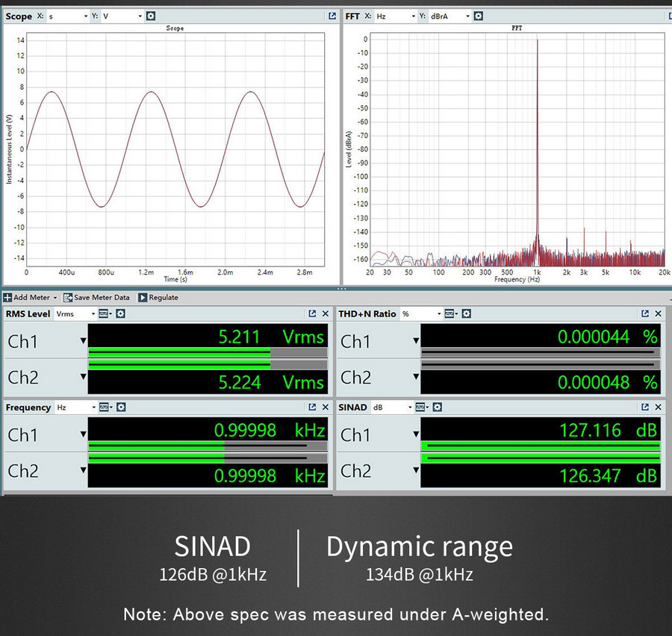Expand Ch2 arrow in THD+N Ratio meter

(x=416, y=377)
